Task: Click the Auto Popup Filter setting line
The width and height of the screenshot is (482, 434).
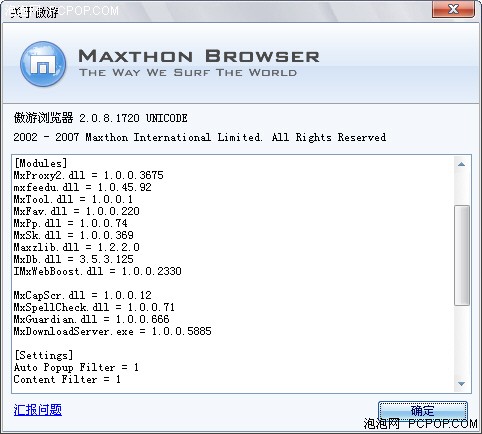Action: [76, 367]
